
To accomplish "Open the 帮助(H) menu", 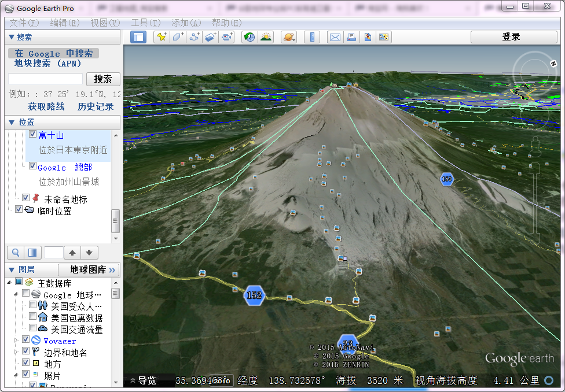I will click(x=227, y=23).
